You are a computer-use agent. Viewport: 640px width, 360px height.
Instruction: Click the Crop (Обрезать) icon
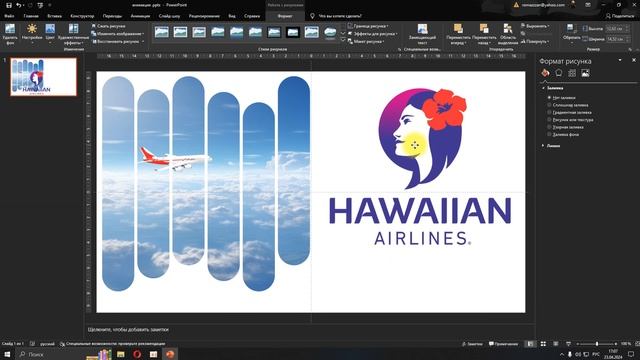(571, 28)
